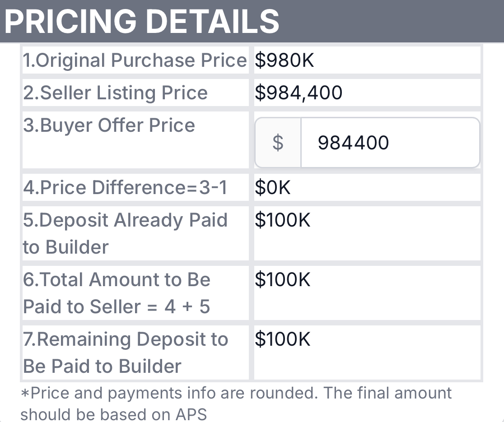
Task: Select the Price Difference=3-1 label
Action: click(126, 187)
